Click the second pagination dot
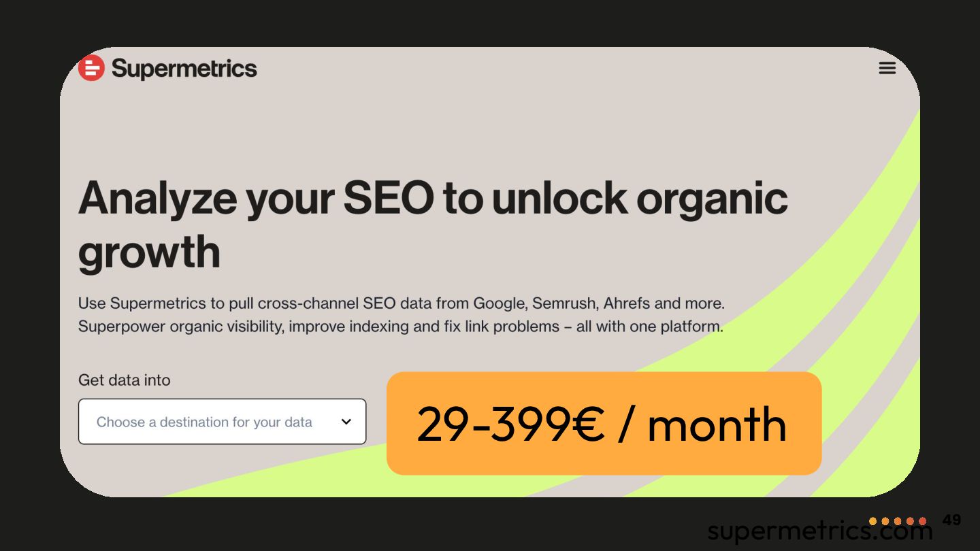 click(x=885, y=521)
